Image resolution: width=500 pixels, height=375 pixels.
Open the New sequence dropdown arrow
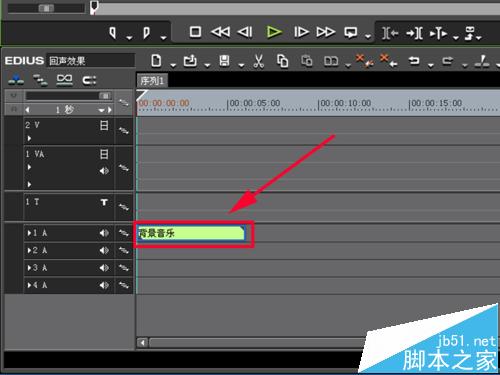pyautogui.click(x=173, y=65)
